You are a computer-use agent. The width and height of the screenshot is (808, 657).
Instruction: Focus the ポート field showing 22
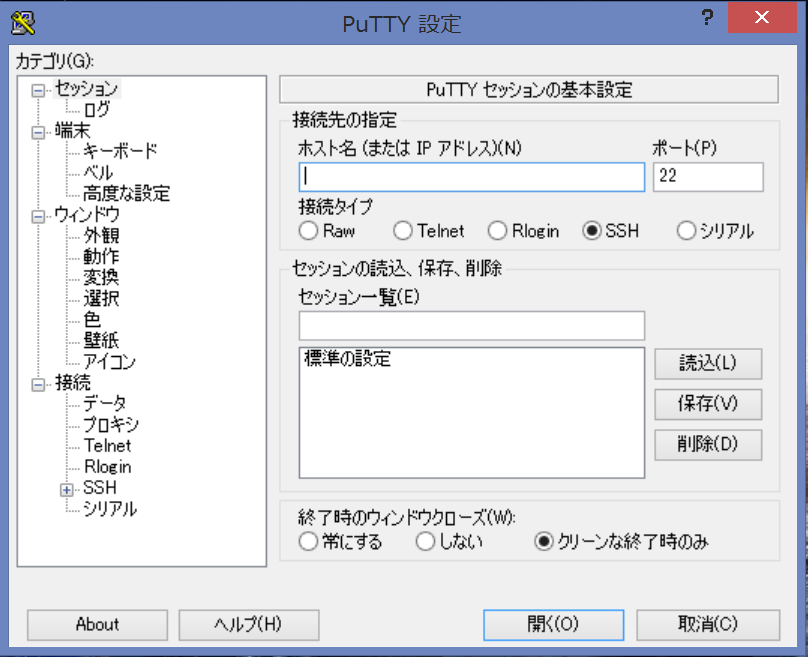pos(708,177)
